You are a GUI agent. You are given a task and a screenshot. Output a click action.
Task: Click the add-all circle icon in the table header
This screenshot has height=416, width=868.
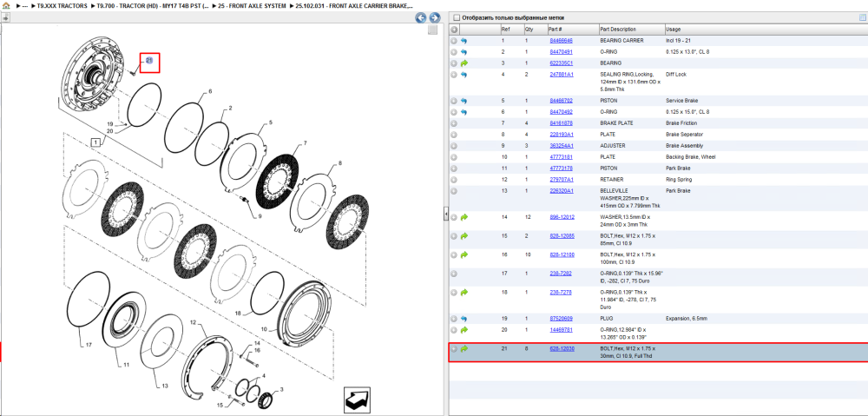pos(453,30)
